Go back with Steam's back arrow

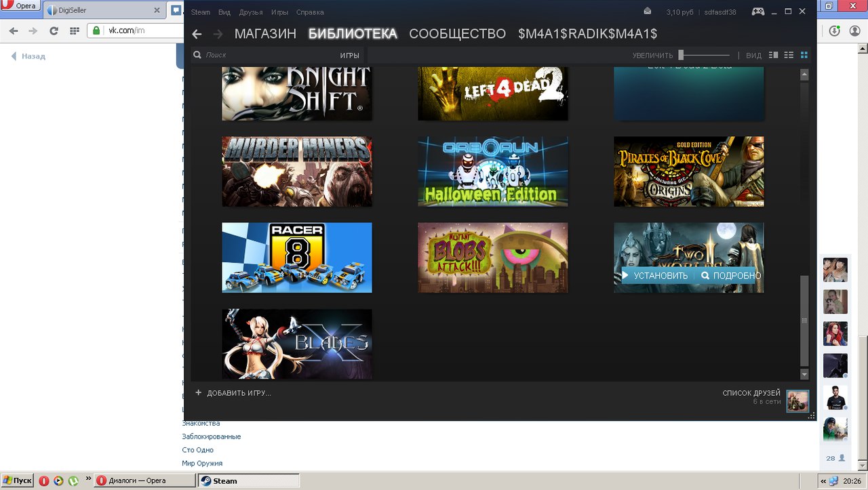(197, 34)
